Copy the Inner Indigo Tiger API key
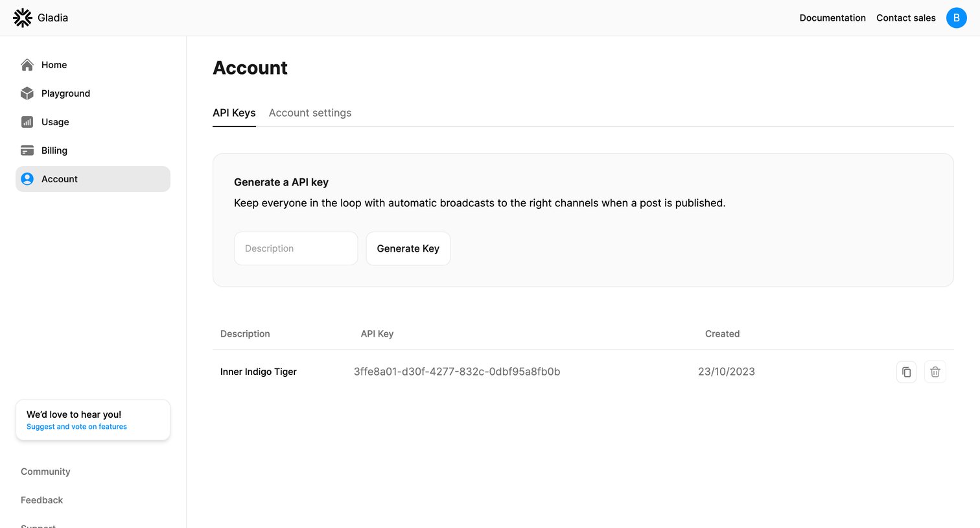 pyautogui.click(x=906, y=372)
